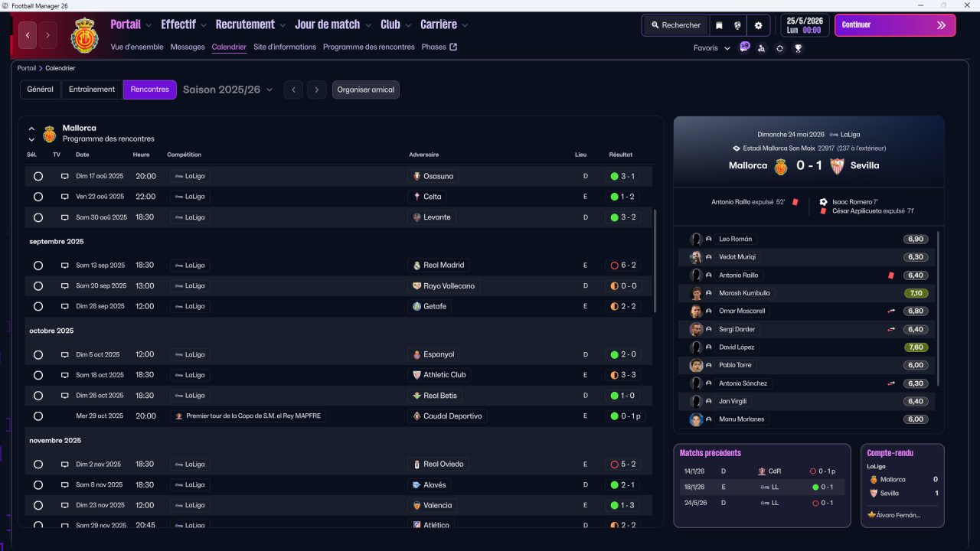Click the Rechercher search button
980x551 pixels.
(676, 25)
